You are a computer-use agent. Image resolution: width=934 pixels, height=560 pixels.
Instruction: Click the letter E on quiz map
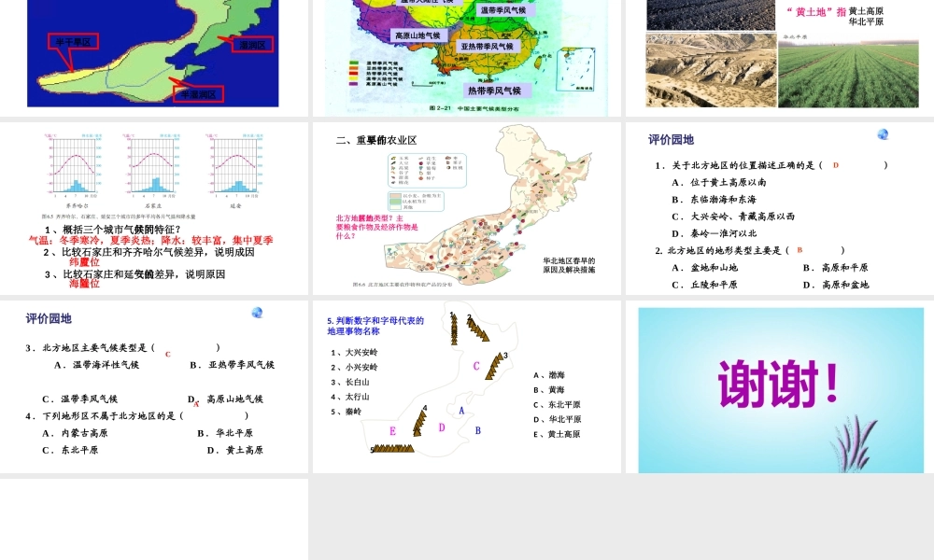point(392,431)
